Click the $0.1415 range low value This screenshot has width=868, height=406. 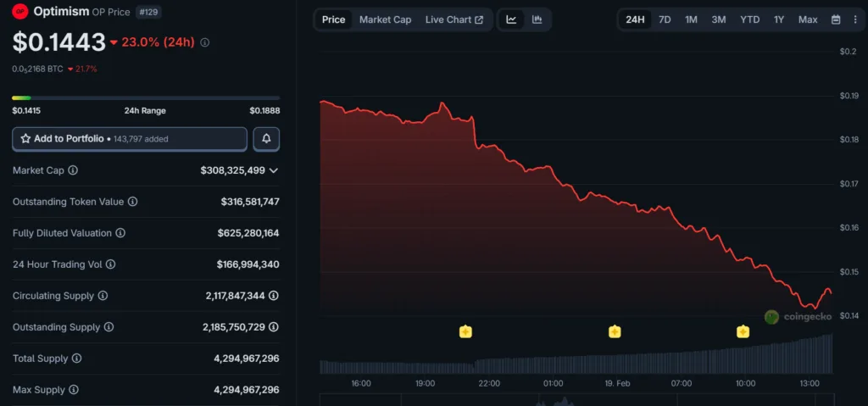click(26, 111)
